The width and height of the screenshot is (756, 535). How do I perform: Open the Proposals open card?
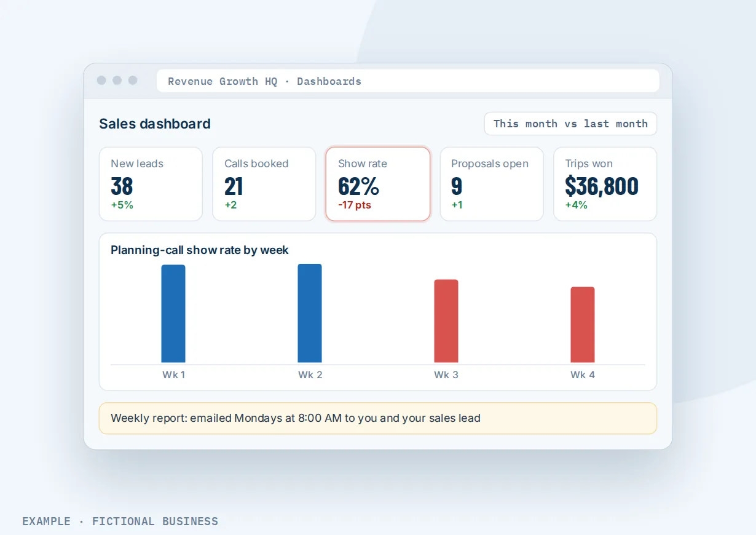(x=492, y=184)
